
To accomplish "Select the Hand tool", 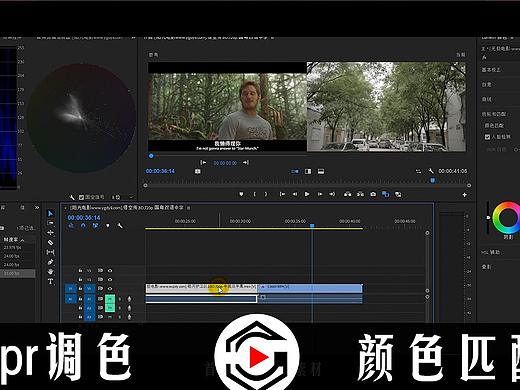I will 50,272.
